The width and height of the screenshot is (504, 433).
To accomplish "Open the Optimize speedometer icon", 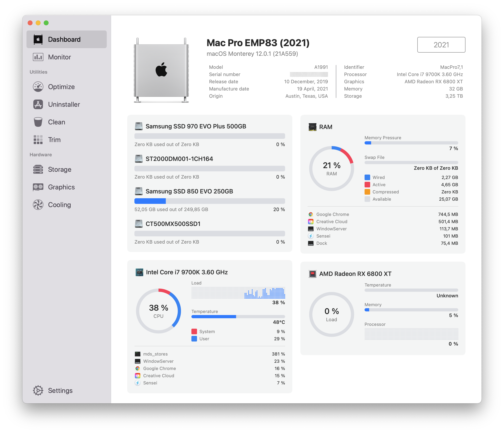I will pos(38,87).
